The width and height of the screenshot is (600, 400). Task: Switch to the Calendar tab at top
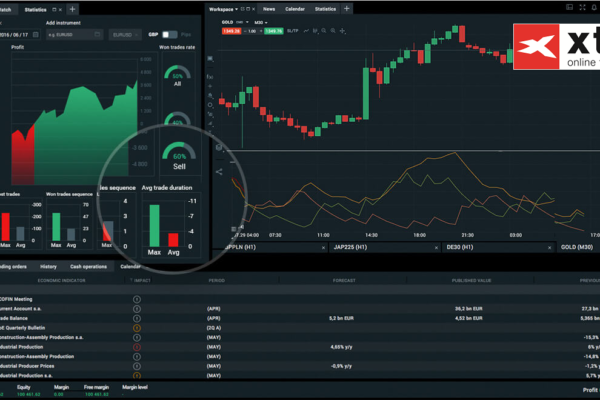pos(295,9)
